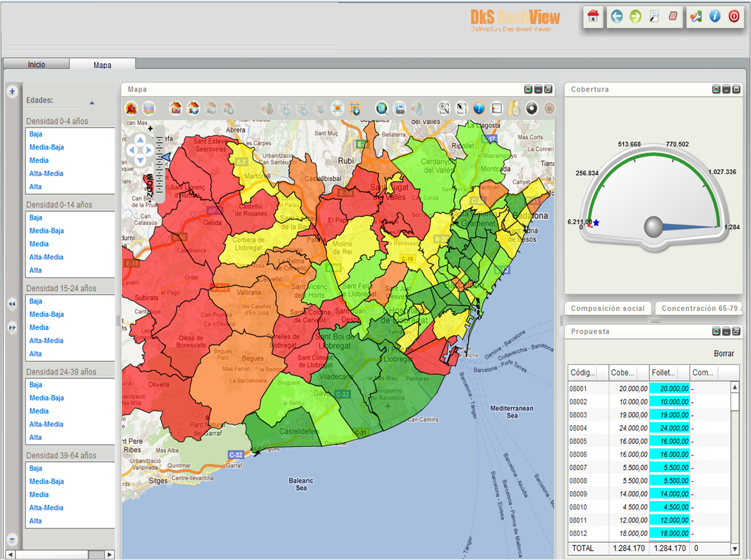Click the print/save map icon next to globe
751x560 pixels.
tap(399, 108)
